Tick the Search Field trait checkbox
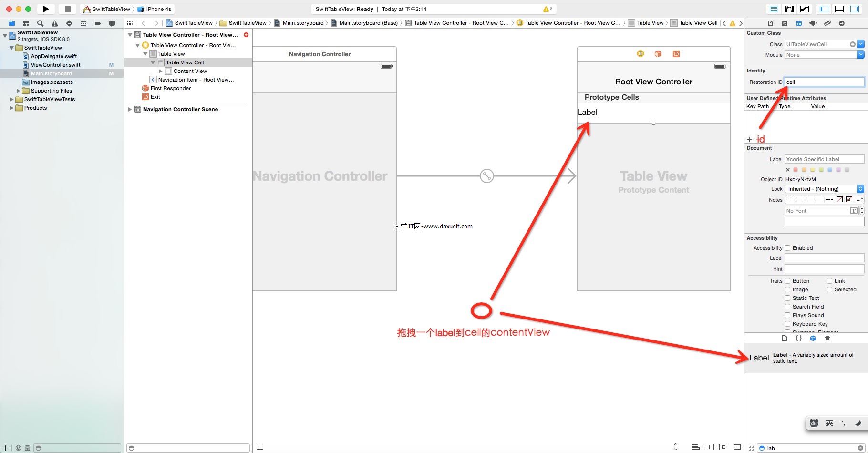868x453 pixels. coord(788,307)
